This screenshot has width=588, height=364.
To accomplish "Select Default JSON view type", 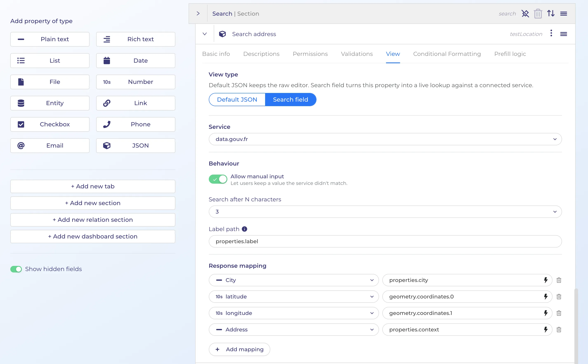I will [237, 99].
